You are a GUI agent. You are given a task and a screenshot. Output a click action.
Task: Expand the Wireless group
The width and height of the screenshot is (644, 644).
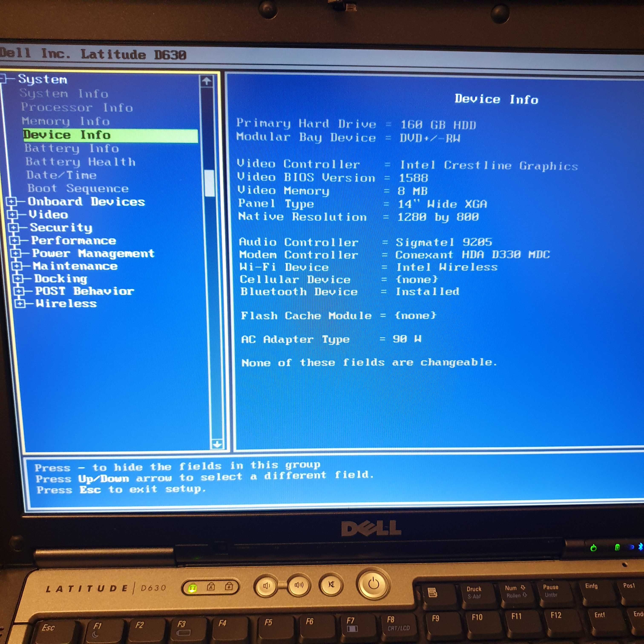point(20,303)
